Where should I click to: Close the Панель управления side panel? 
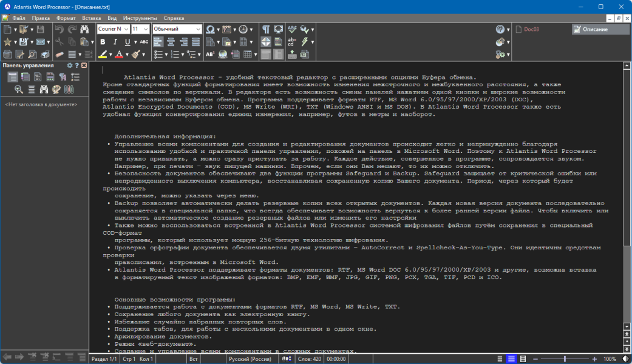(84, 66)
